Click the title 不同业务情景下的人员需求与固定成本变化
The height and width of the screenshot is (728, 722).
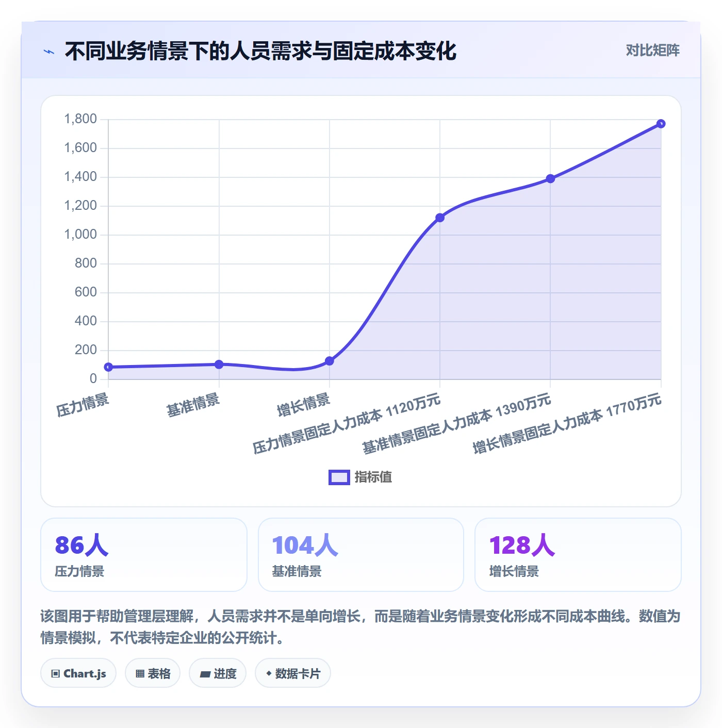point(260,51)
